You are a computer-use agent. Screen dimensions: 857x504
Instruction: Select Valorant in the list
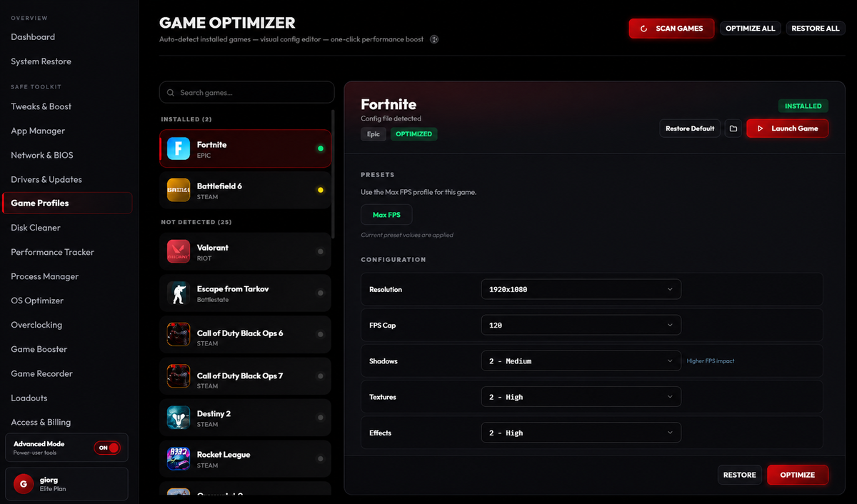pos(246,251)
